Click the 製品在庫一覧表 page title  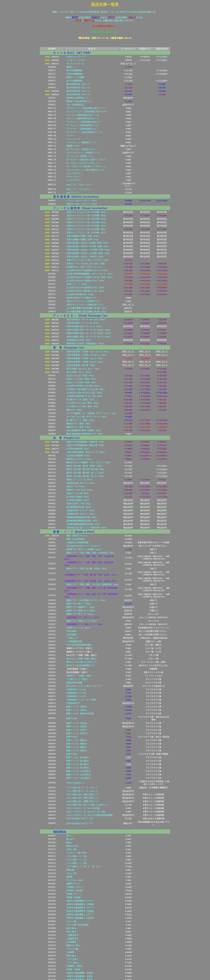pyautogui.click(x=105, y=5)
